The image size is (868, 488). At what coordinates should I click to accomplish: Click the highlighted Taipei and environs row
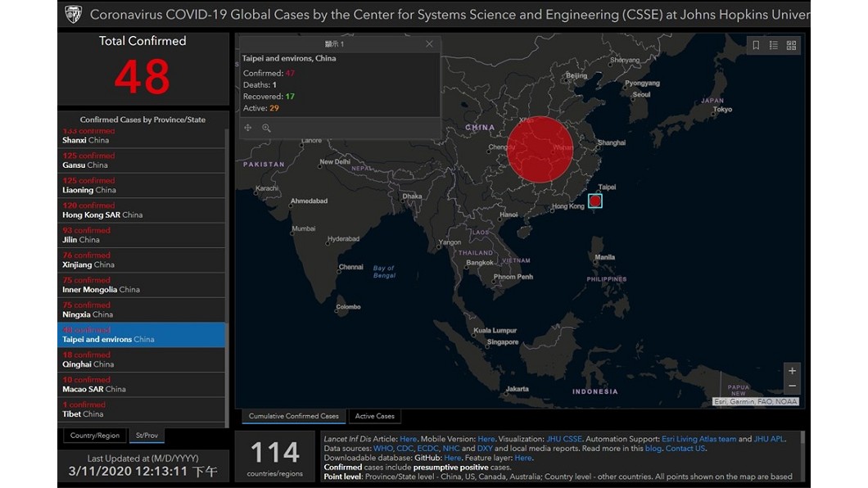[141, 335]
